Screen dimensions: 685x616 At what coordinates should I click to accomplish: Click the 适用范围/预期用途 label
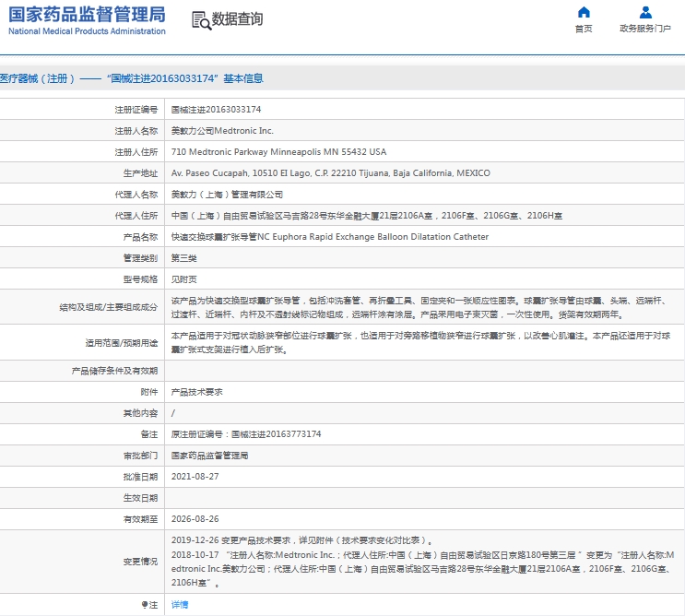pos(122,343)
